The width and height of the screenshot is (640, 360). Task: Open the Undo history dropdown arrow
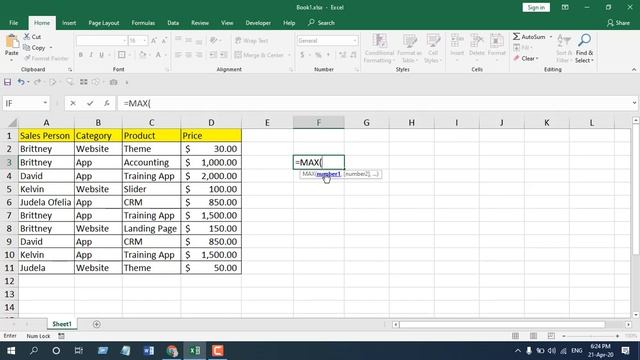pos(28,82)
